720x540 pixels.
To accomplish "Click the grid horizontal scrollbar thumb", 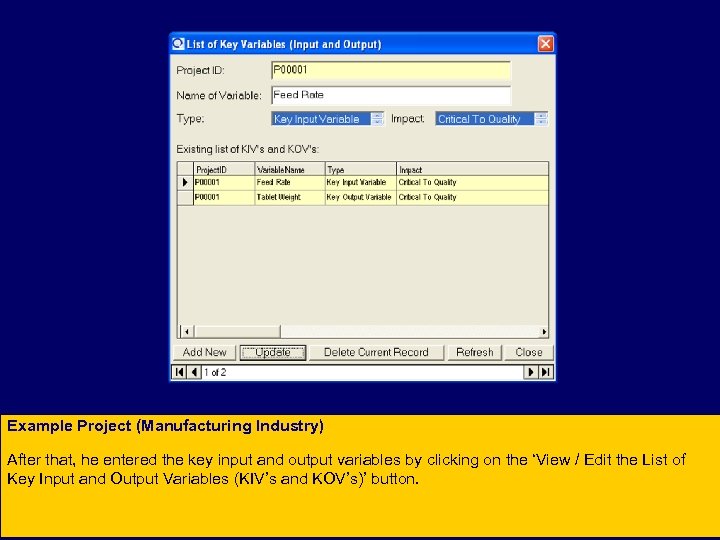I will click(237, 332).
